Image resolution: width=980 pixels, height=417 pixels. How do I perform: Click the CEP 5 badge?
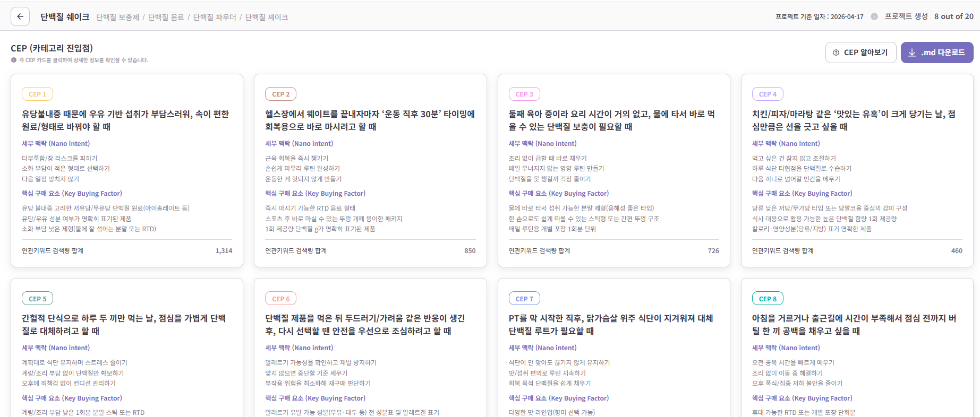pos(37,299)
